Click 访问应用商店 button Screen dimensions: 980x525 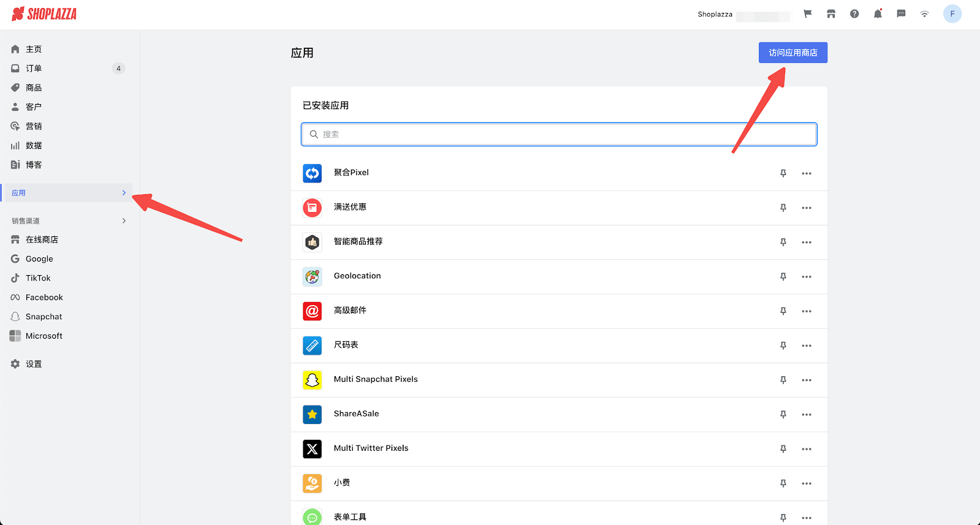(793, 53)
